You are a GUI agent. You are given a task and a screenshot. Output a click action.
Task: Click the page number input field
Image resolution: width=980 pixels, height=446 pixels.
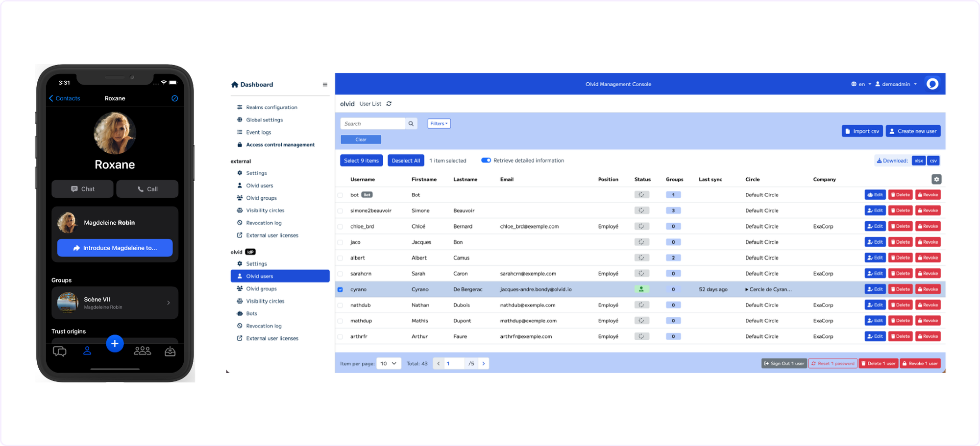[454, 363]
